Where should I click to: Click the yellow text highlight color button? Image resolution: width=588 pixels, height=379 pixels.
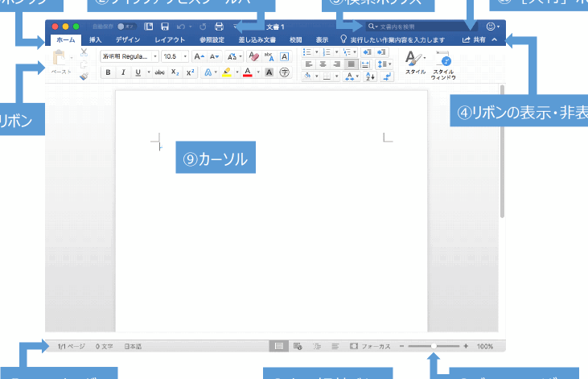(x=227, y=72)
